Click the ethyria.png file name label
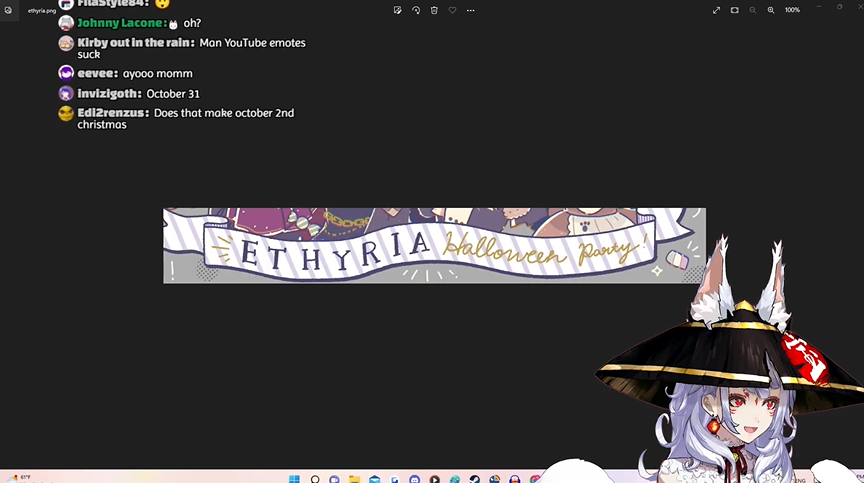The image size is (864, 483). (42, 10)
